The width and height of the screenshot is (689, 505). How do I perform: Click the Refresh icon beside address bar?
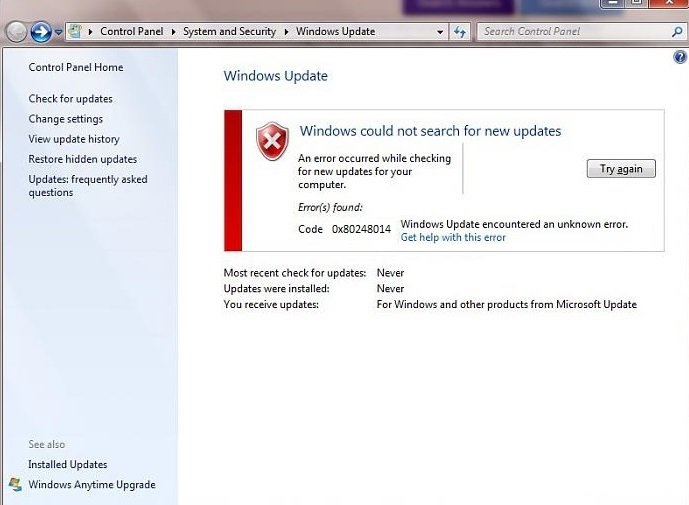pyautogui.click(x=460, y=32)
